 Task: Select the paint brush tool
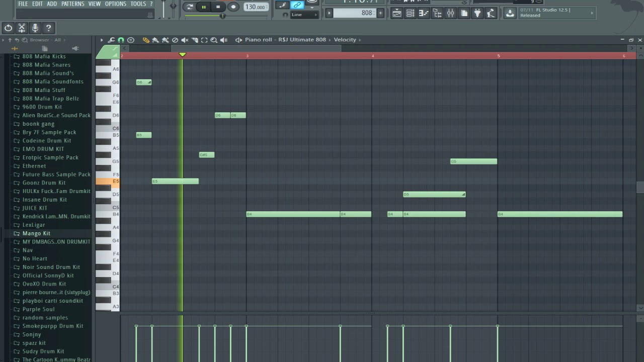coord(155,40)
